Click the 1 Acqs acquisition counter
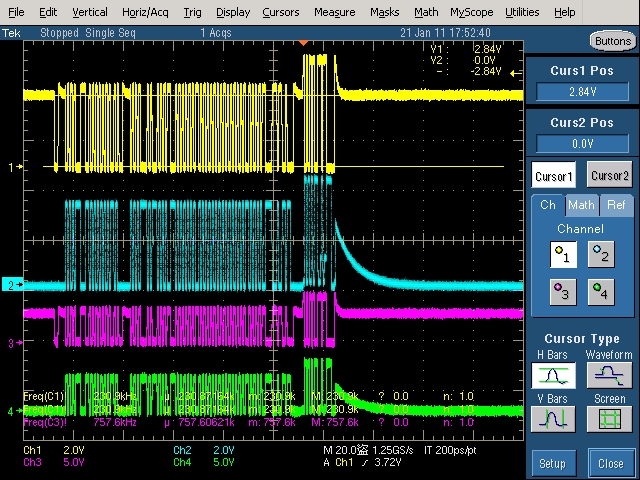 coord(216,33)
